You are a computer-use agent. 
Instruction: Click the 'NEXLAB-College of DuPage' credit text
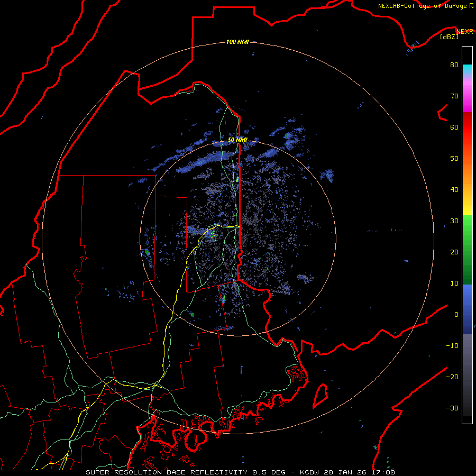pos(422,6)
